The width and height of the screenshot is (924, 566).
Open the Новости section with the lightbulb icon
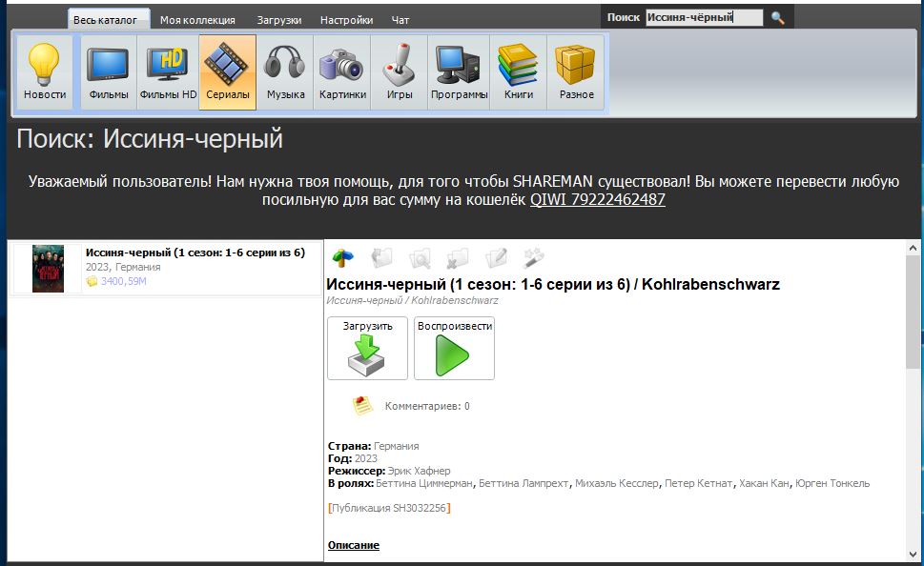pyautogui.click(x=45, y=71)
